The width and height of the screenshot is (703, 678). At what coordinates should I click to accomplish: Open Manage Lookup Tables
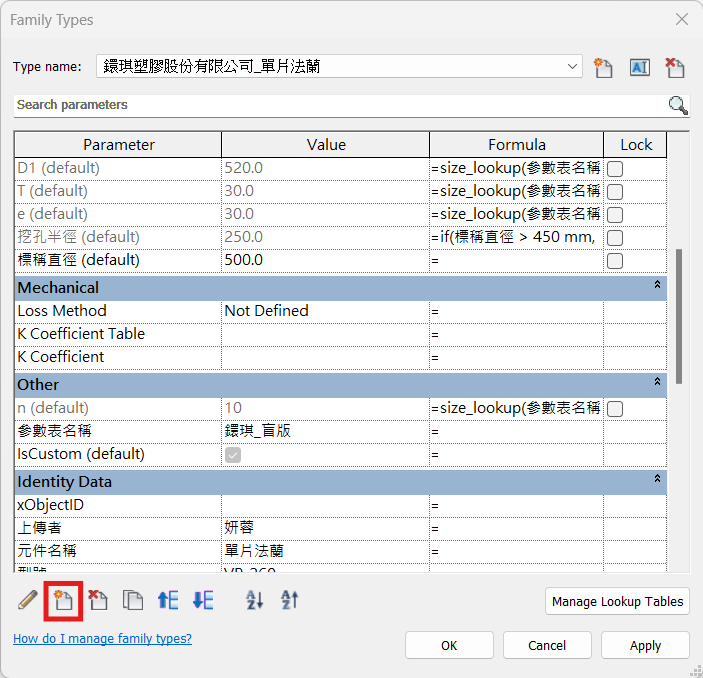pos(617,601)
